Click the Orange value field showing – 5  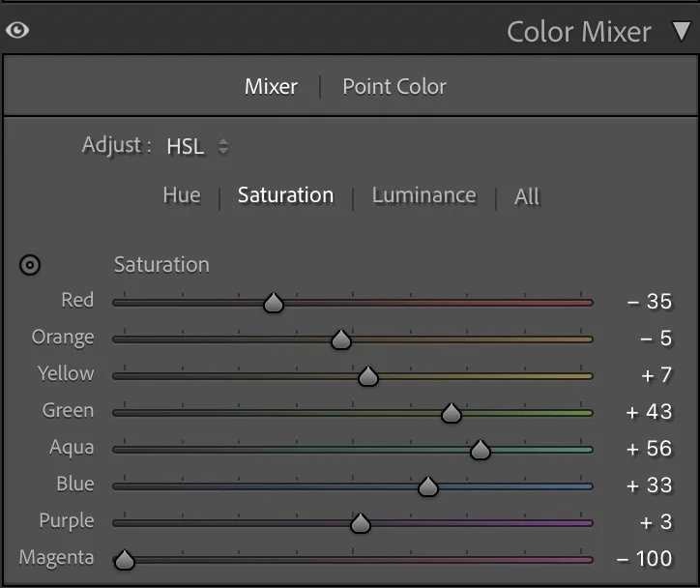(656, 338)
